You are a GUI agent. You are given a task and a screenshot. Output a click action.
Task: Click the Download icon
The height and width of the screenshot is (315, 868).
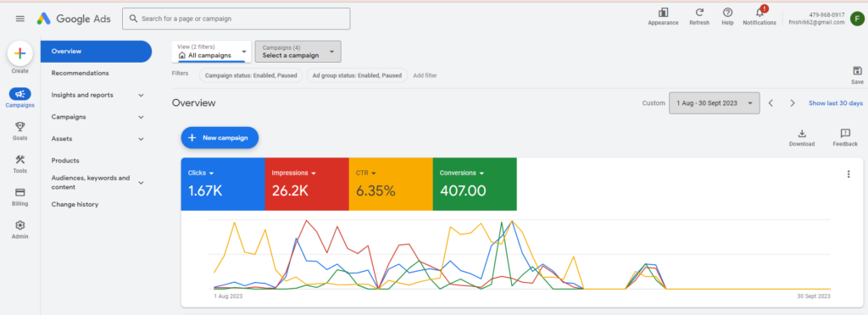(802, 133)
